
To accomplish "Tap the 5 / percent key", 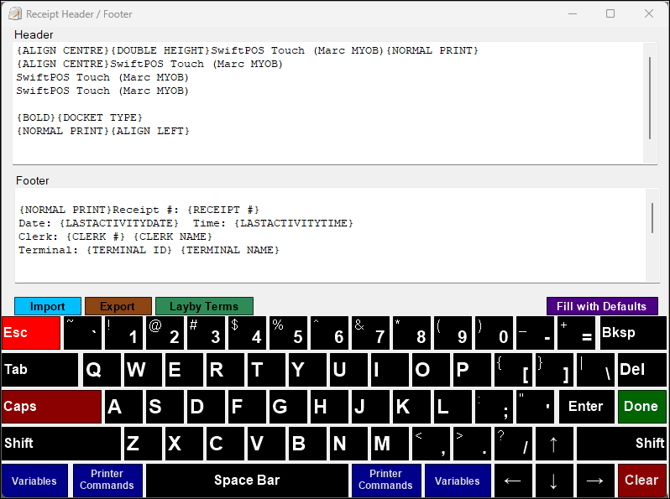I will pyautogui.click(x=288, y=333).
